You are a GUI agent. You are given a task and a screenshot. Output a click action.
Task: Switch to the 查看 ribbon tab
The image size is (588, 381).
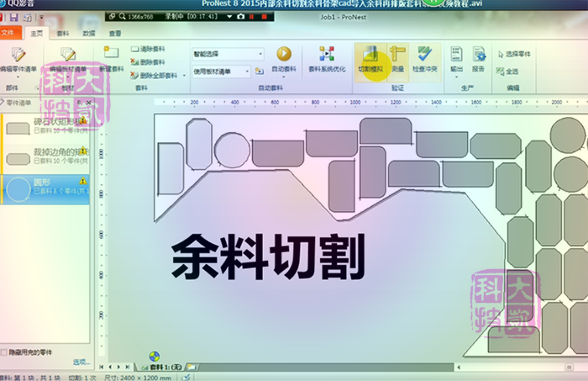(115, 34)
